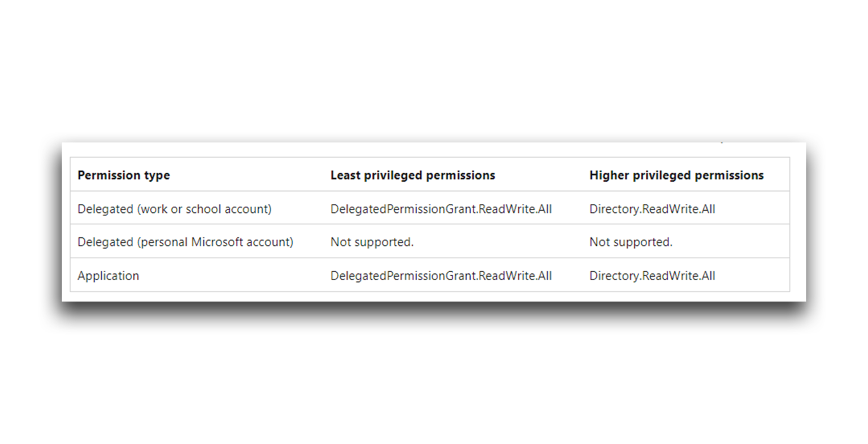Select the Application row label

tap(108, 276)
